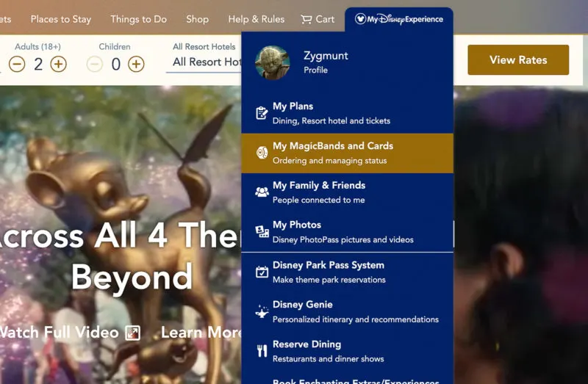The height and width of the screenshot is (384, 588).
Task: Decrease the Adults count with minus button
Action: click(17, 64)
